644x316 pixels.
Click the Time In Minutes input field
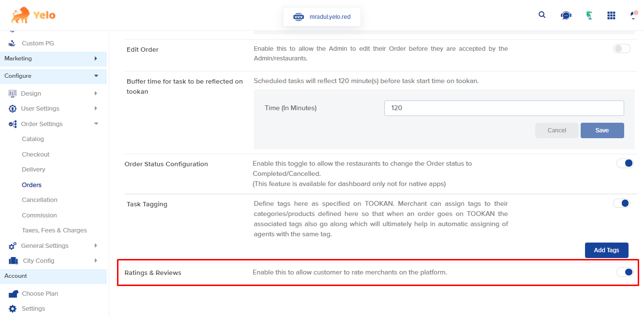(x=504, y=108)
